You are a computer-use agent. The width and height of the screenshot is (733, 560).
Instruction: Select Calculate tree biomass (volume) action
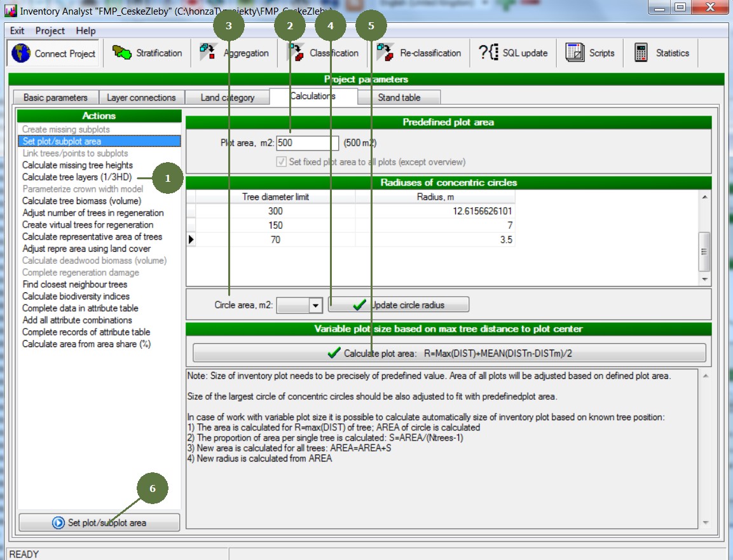click(81, 201)
